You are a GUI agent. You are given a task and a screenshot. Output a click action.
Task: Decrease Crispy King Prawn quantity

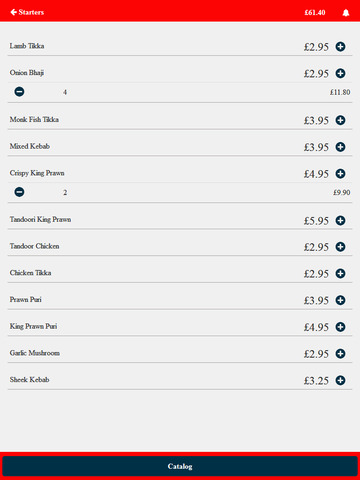coord(19,192)
